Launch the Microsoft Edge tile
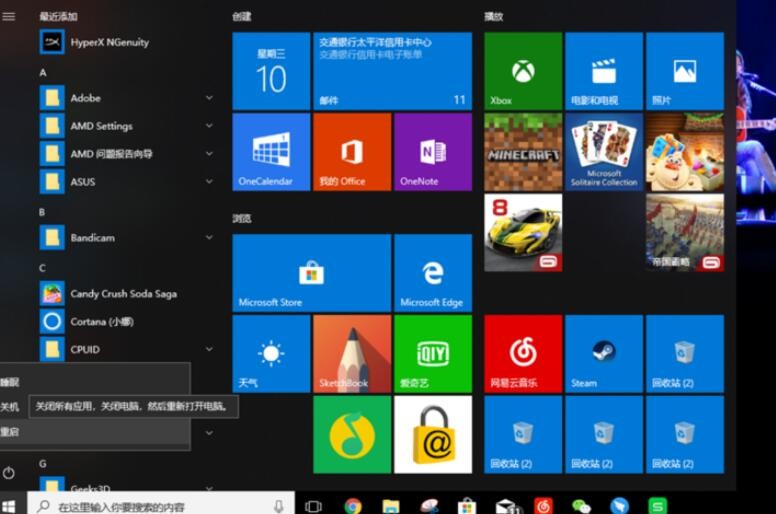The height and width of the screenshot is (514, 776). coord(432,274)
